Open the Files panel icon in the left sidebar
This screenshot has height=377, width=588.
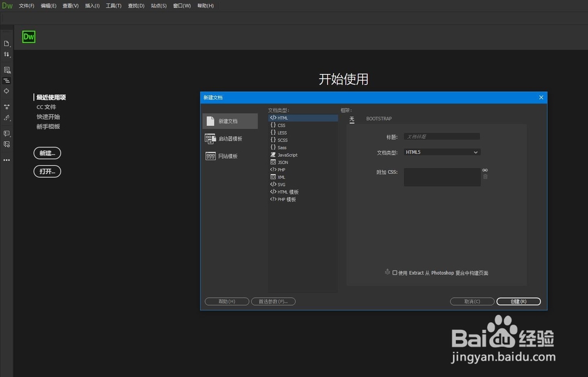6,43
